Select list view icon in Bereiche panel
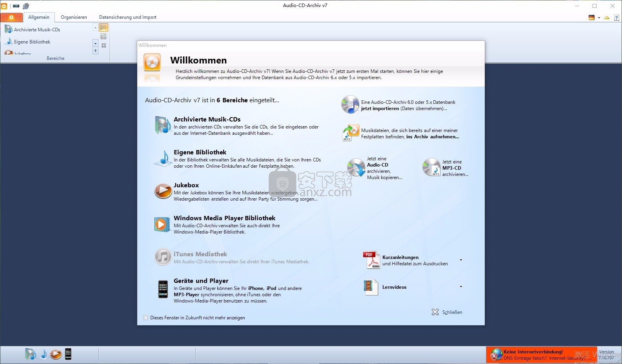Screen dimensions: 622x364 [x=104, y=27]
